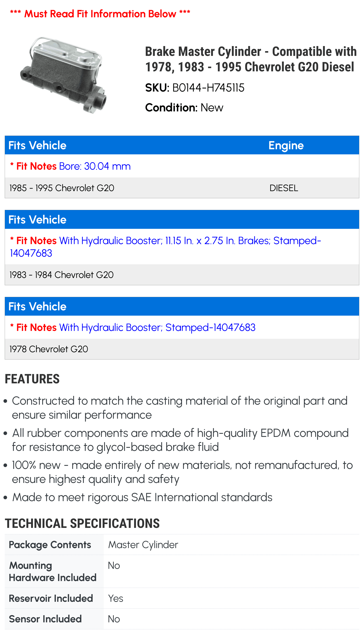Click the SKU B0144-H745115 text
This screenshot has width=364, height=634.
pyautogui.click(x=195, y=88)
